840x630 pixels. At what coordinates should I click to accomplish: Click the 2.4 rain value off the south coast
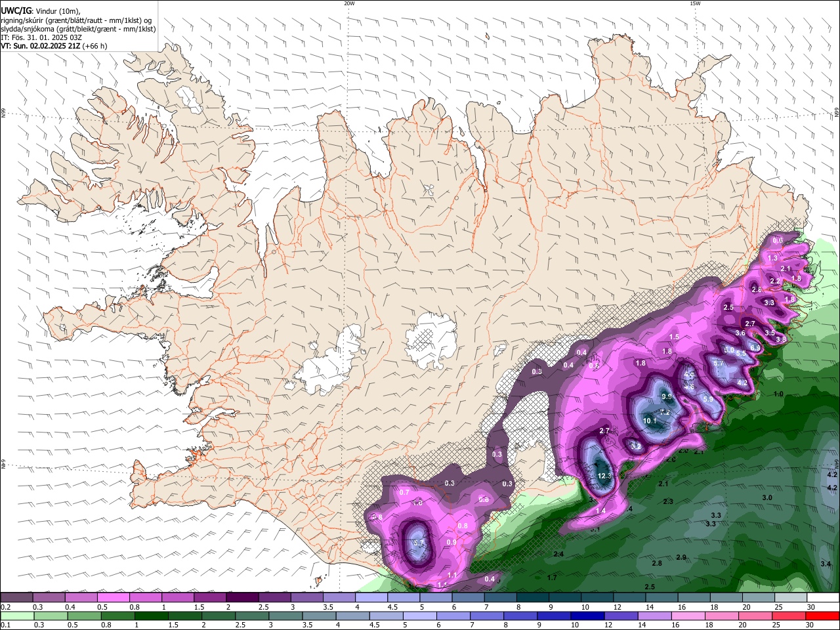558,555
